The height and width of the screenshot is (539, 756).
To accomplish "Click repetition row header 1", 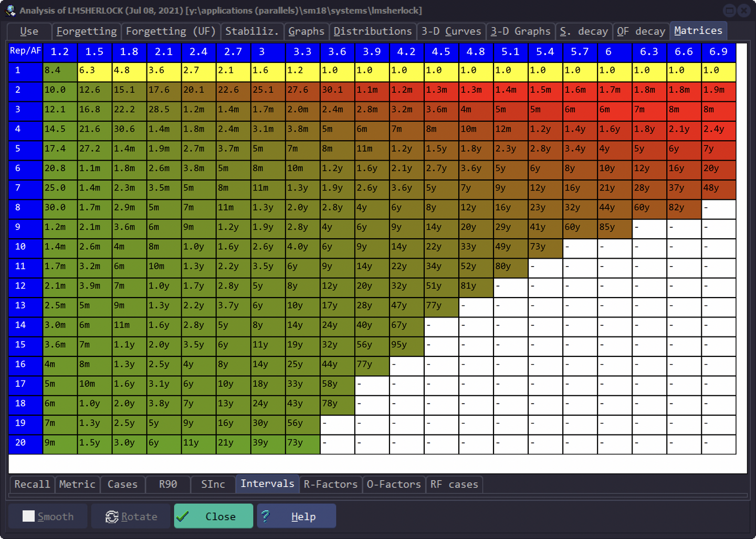I will pyautogui.click(x=25, y=72).
